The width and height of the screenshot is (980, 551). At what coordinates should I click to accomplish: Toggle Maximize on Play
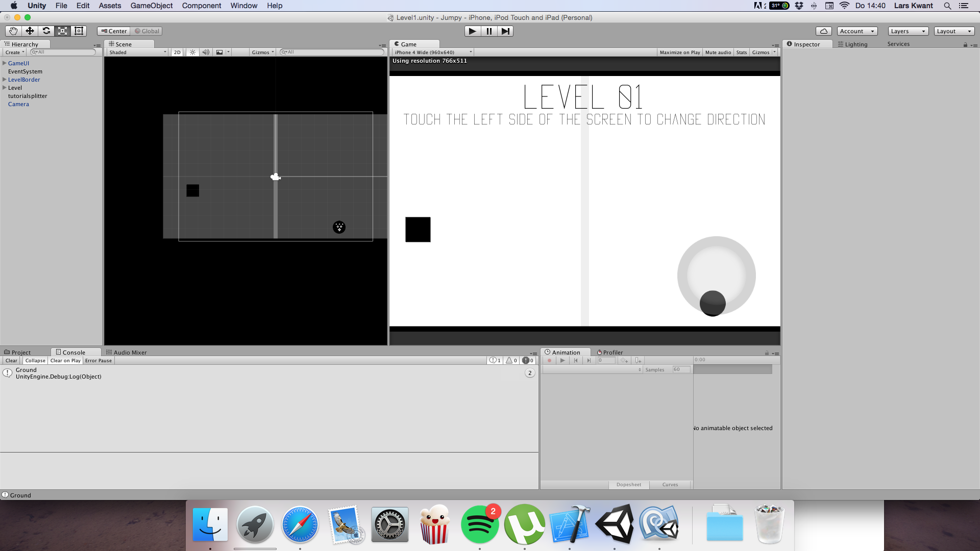(679, 52)
